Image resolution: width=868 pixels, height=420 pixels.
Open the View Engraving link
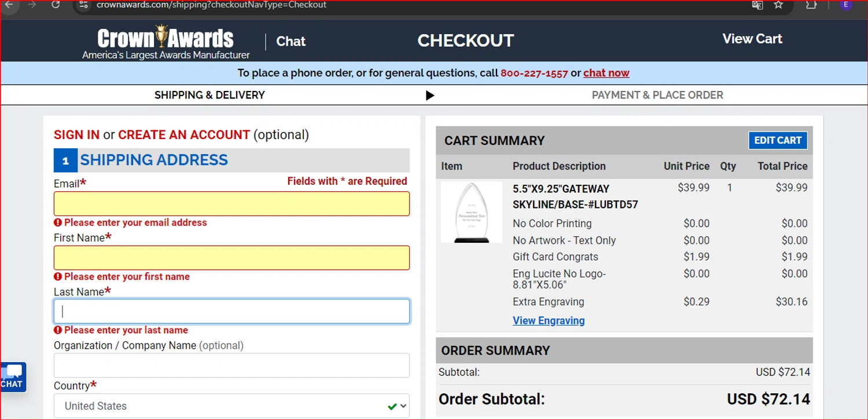[x=549, y=320]
